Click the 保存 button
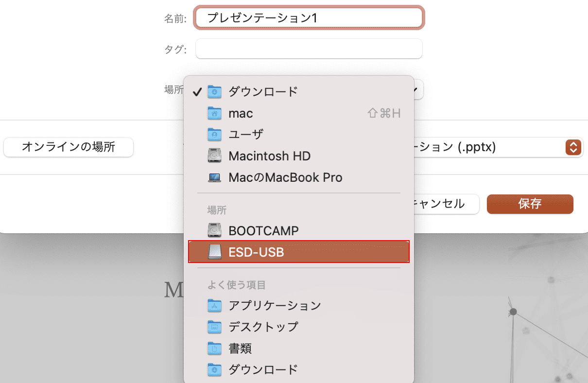Viewport: 588px width, 383px height. click(530, 204)
